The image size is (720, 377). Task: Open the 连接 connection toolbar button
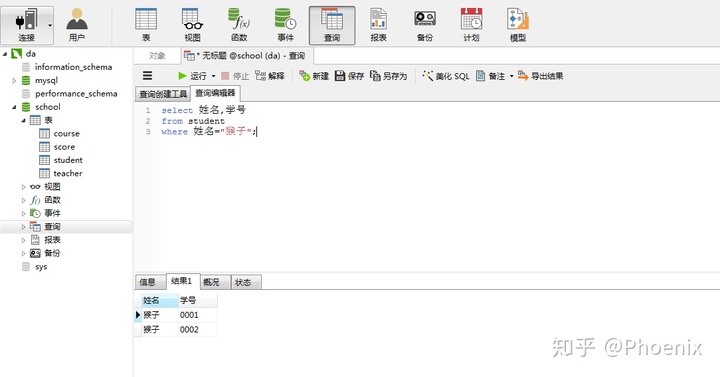pyautogui.click(x=26, y=25)
